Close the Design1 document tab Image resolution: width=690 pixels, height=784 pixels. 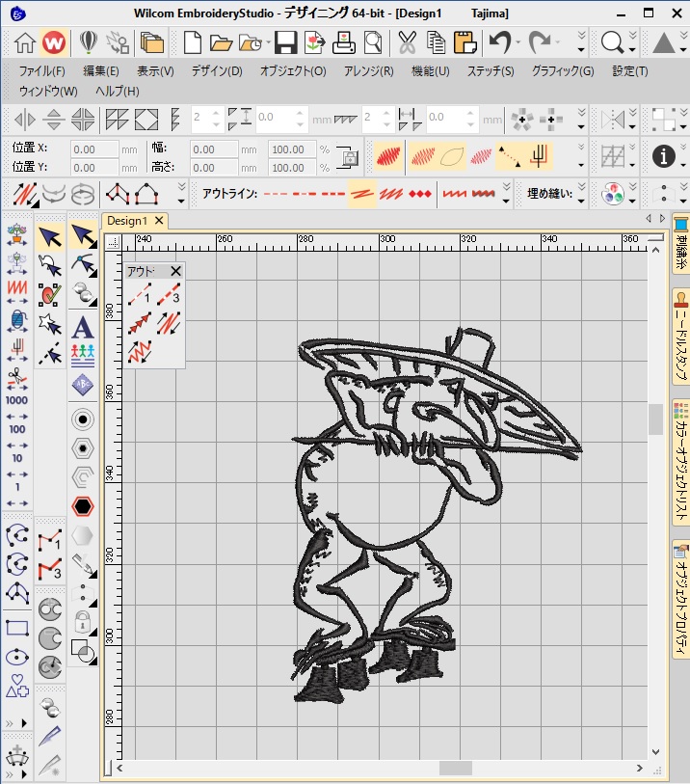click(x=159, y=221)
